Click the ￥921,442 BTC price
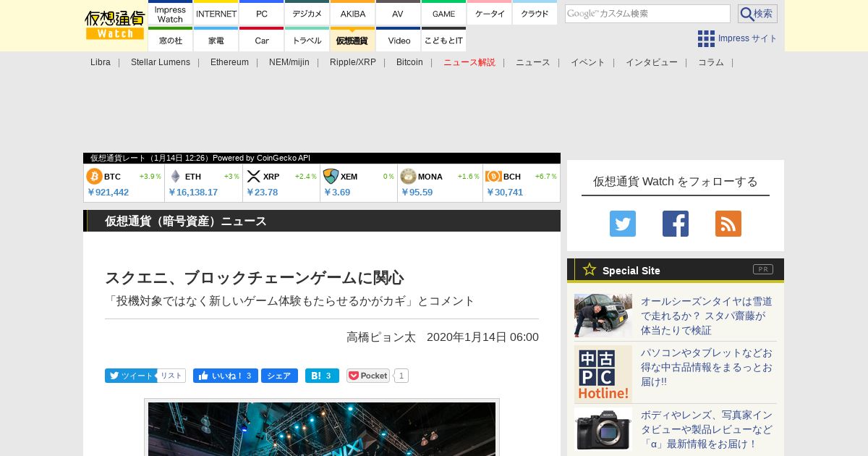Image resolution: width=868 pixels, height=456 pixels. pos(108,193)
